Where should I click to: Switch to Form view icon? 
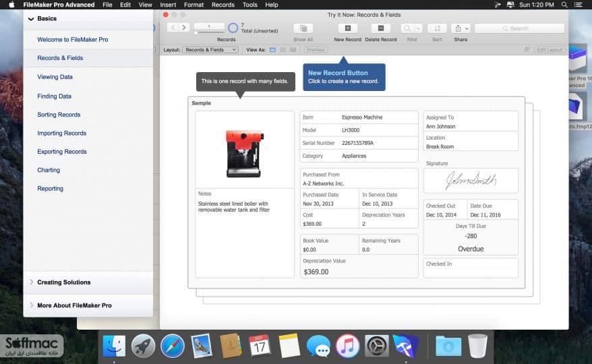[x=272, y=50]
